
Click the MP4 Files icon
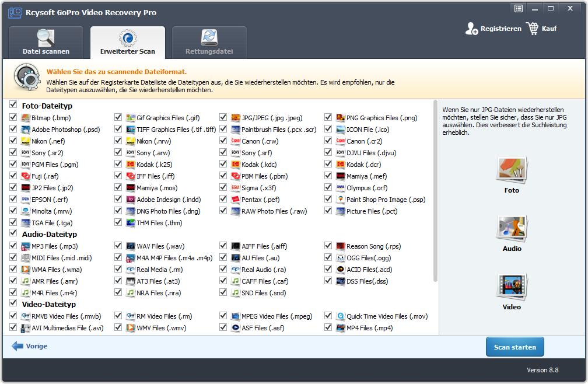tap(341, 328)
